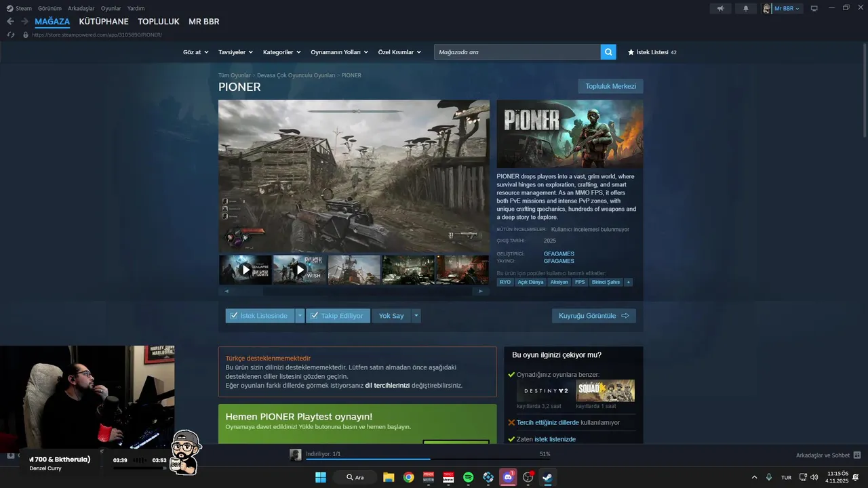Click the Topluluk Merkezi button
868x488 pixels.
coord(610,86)
